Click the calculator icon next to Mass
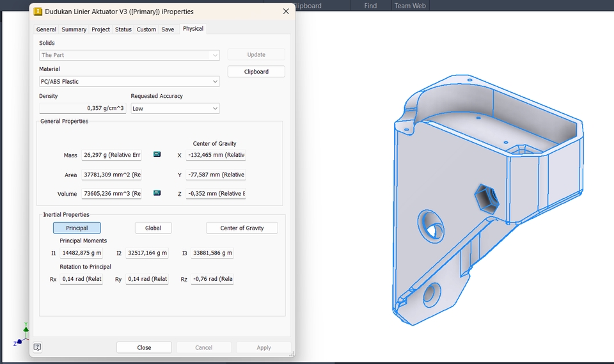The height and width of the screenshot is (364, 614). click(x=157, y=154)
